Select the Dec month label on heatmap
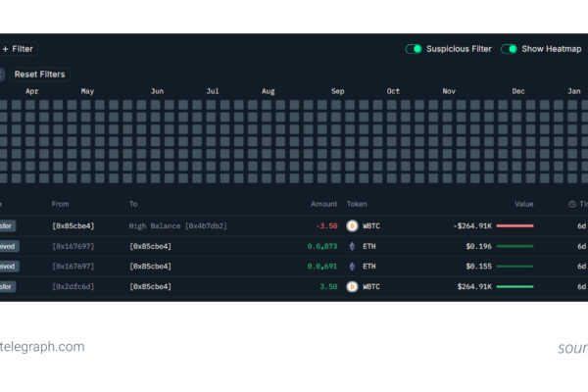The image size is (588, 392). [x=518, y=91]
